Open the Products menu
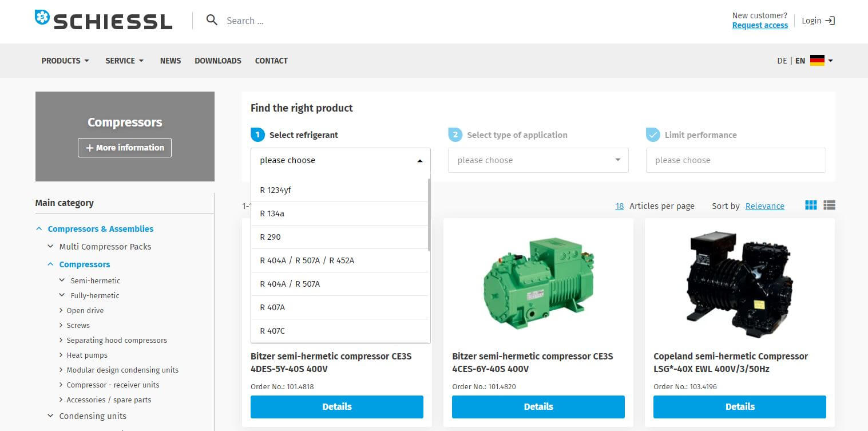Screen dimensions: 868x431 coord(65,61)
